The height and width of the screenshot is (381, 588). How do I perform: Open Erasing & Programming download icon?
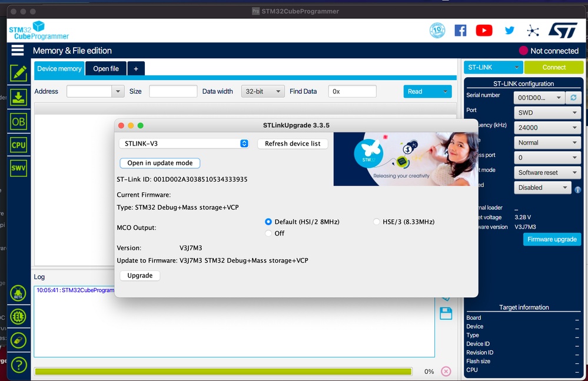(18, 97)
